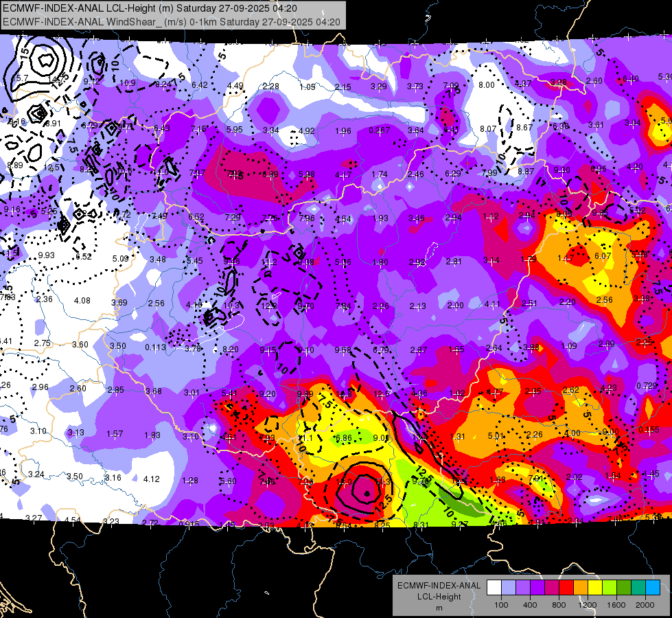Click the map value '4.08'
Viewport: 672px width, 618px height.
(82, 301)
